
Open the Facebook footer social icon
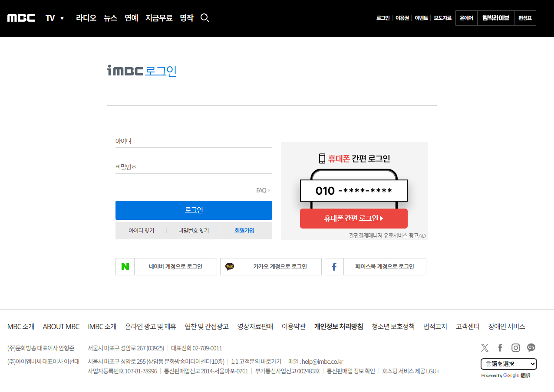click(x=500, y=348)
